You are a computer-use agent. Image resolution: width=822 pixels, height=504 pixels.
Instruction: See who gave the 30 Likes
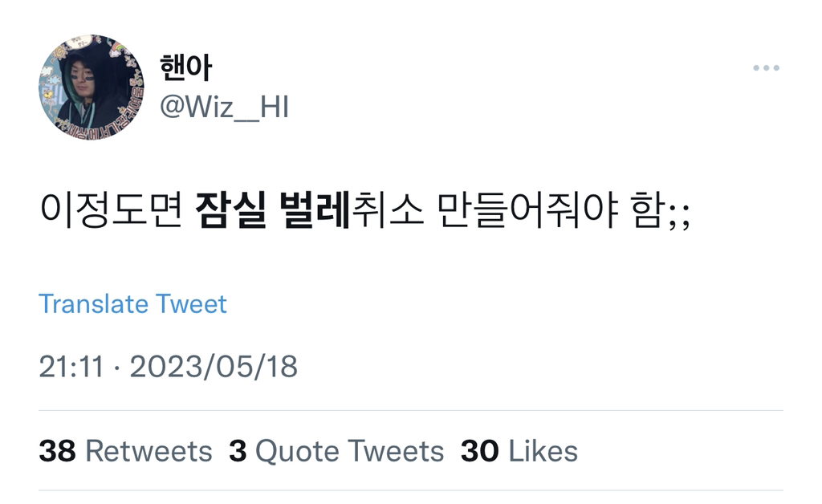(x=519, y=451)
